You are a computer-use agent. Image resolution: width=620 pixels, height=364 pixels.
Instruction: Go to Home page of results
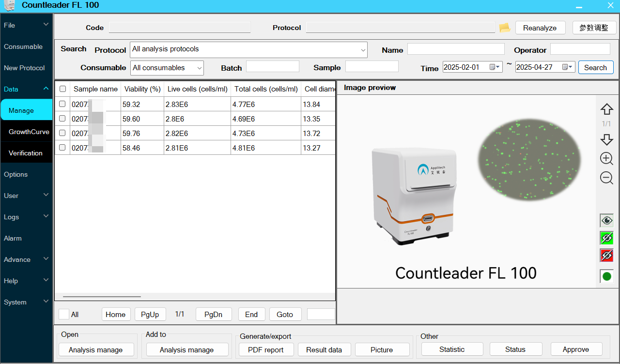[x=116, y=314]
